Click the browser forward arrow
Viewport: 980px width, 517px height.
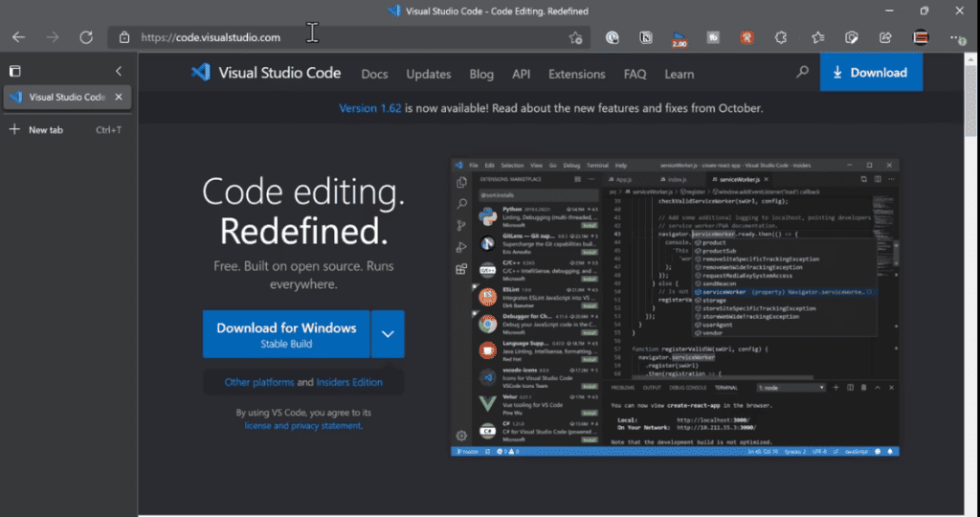point(53,37)
